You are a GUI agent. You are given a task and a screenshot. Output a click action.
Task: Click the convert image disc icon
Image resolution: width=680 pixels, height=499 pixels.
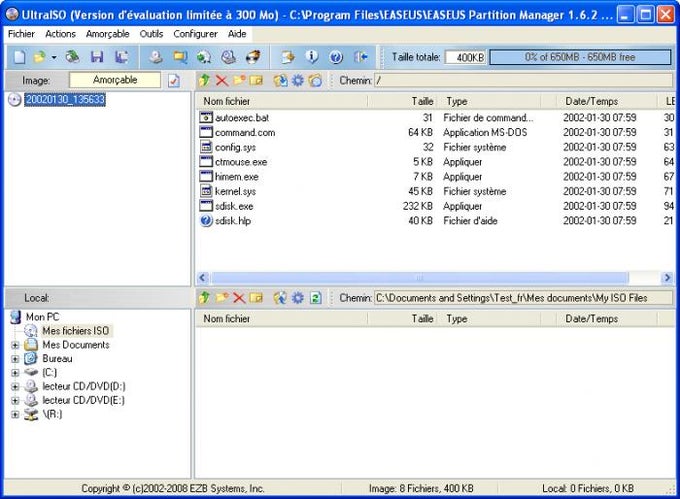pyautogui.click(x=204, y=57)
